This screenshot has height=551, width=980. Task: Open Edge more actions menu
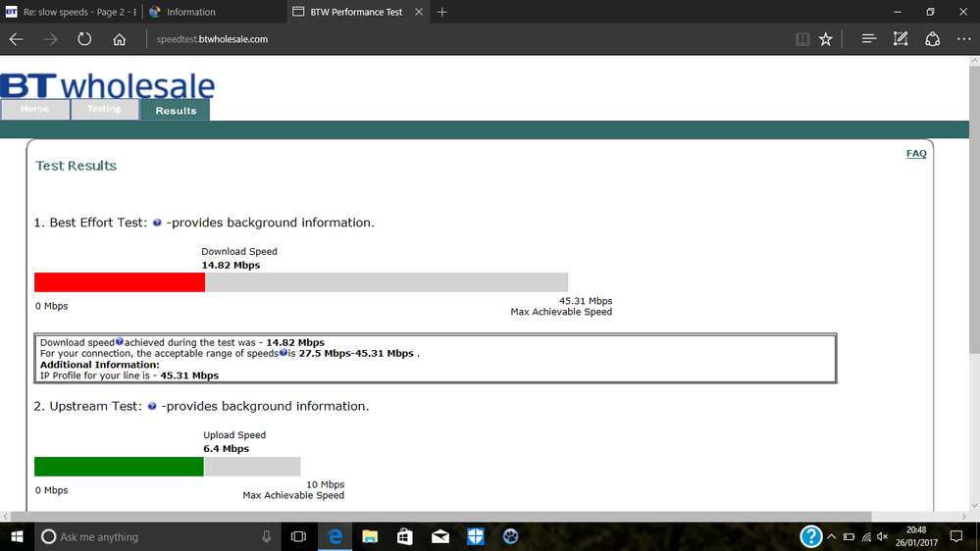963,39
